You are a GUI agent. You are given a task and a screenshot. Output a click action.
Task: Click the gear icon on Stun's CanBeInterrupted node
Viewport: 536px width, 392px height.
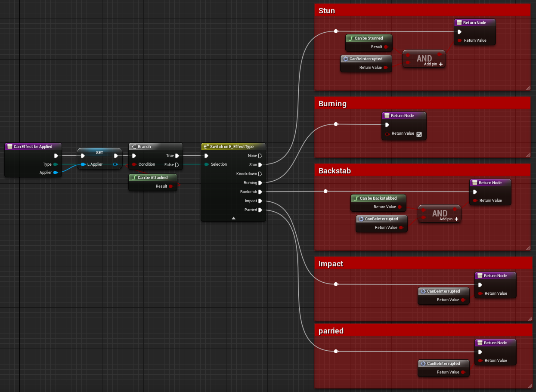[x=345, y=59]
